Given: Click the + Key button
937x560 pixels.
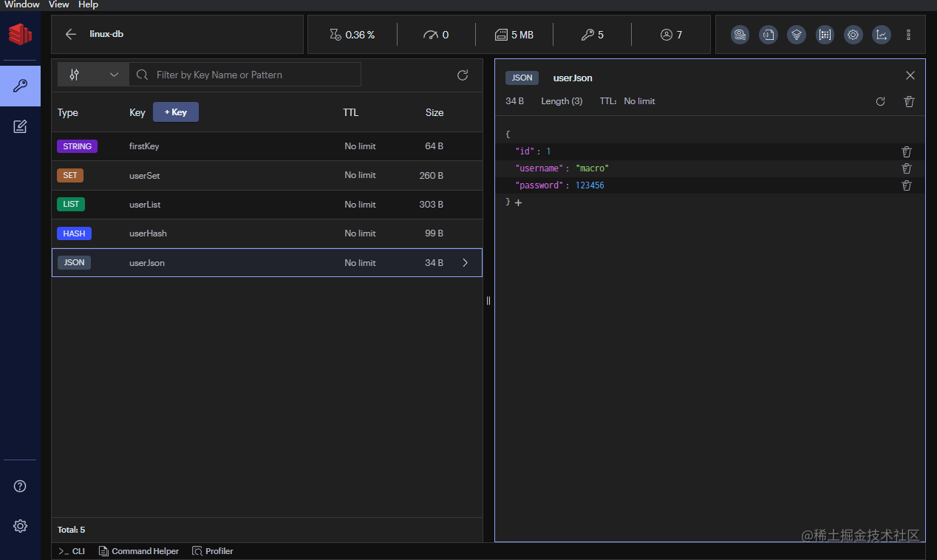Looking at the screenshot, I should [176, 112].
